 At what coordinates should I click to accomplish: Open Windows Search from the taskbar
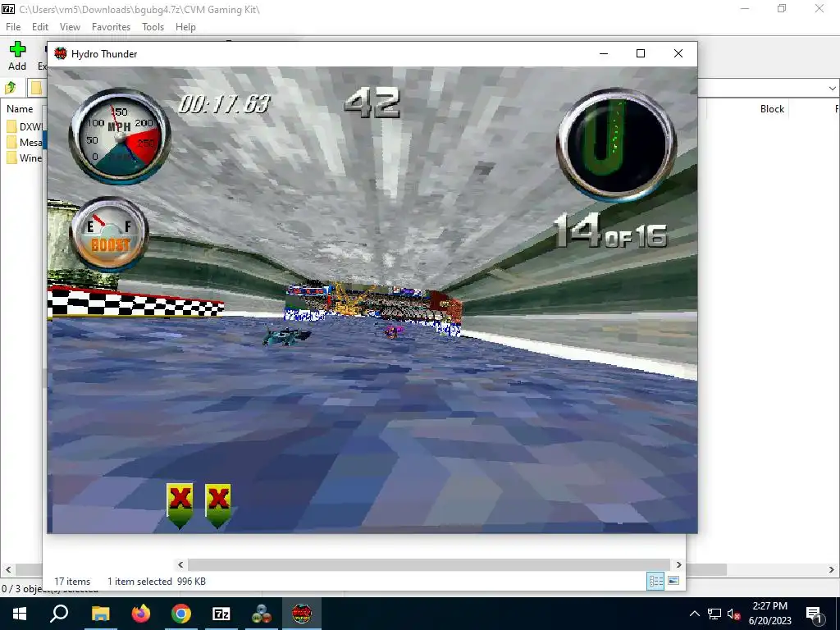coord(59,614)
